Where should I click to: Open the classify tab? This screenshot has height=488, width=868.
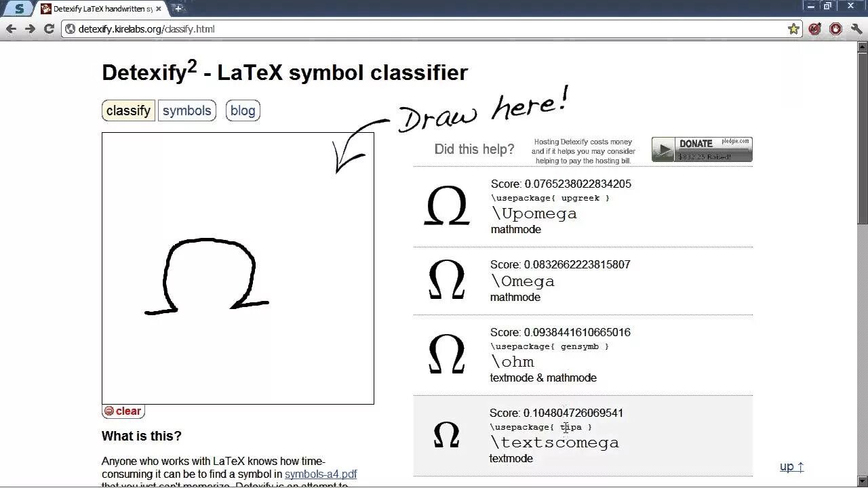coord(128,110)
